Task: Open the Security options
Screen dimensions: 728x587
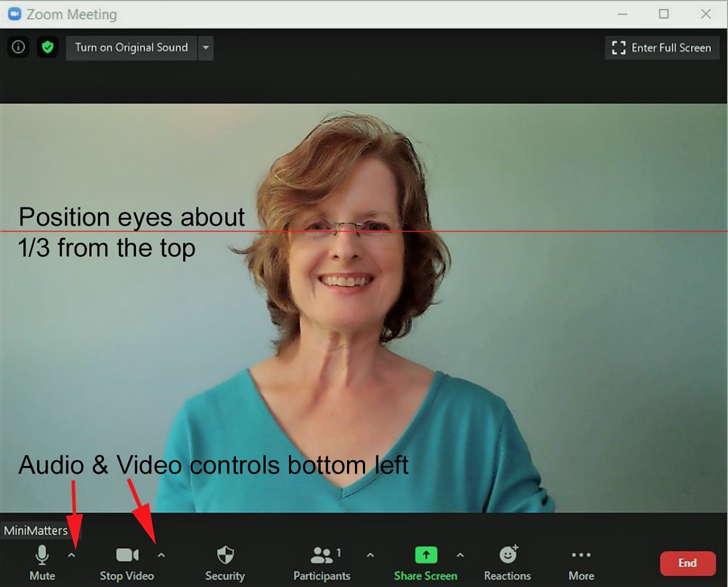Action: (224, 561)
